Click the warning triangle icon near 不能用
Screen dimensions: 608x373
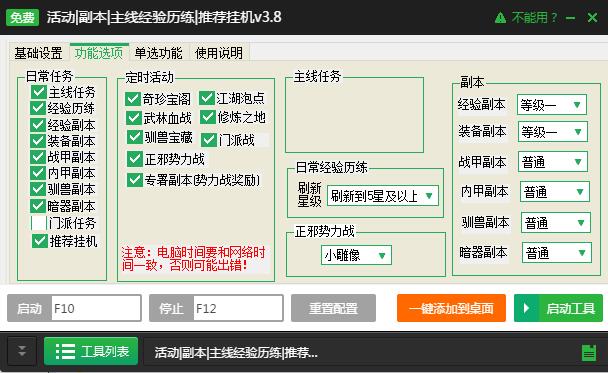(501, 17)
